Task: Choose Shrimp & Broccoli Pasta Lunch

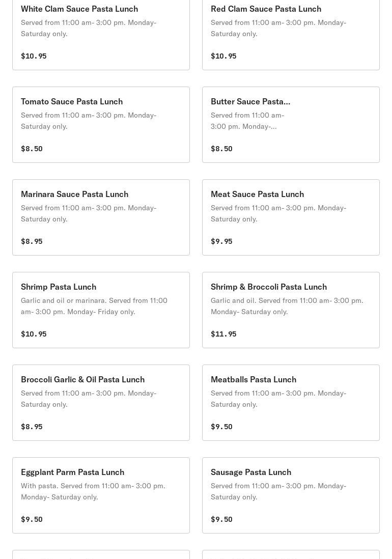Action: point(291,310)
